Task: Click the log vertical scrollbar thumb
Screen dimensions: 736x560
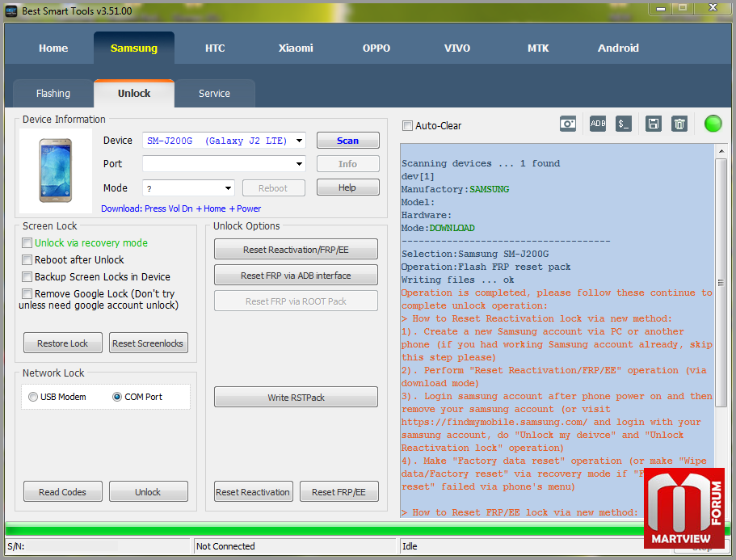Action: click(721, 282)
